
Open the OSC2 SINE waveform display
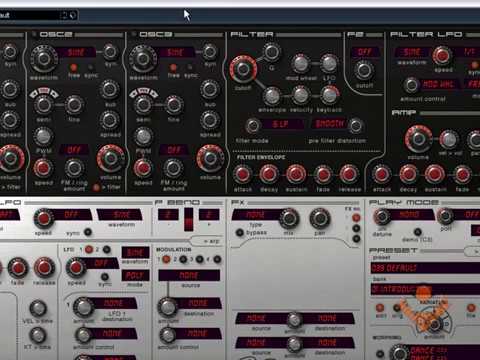pyautogui.click(x=76, y=52)
